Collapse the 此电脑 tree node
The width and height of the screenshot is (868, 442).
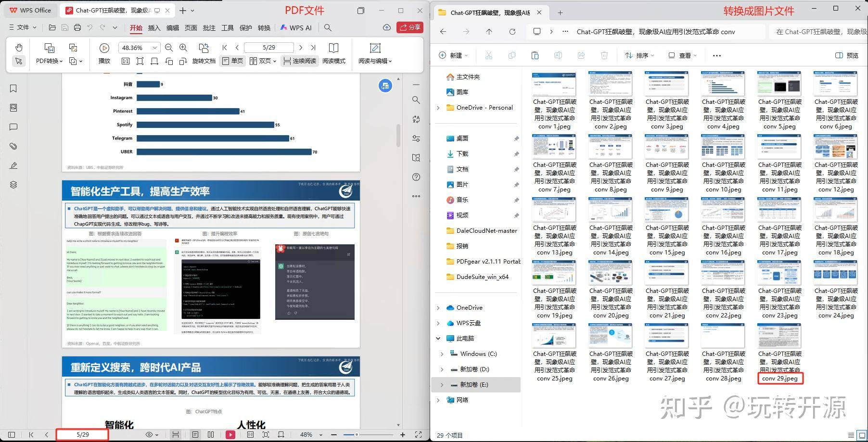(x=438, y=338)
